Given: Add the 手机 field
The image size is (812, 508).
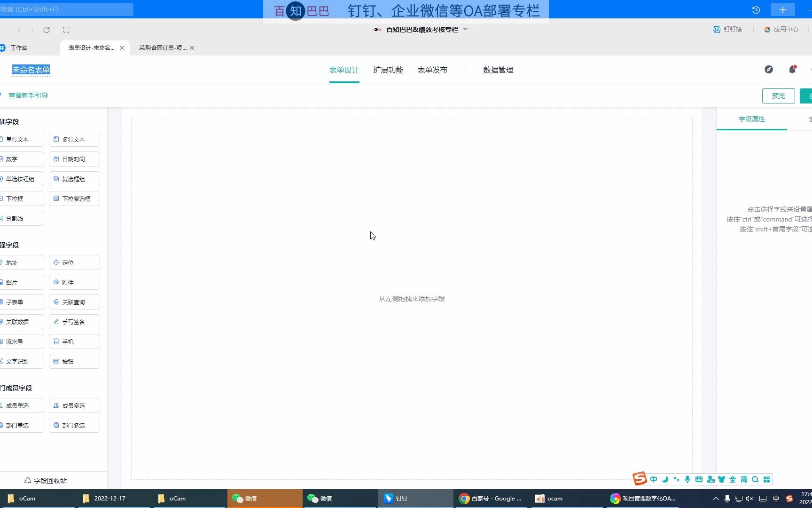Looking at the screenshot, I should tap(74, 341).
